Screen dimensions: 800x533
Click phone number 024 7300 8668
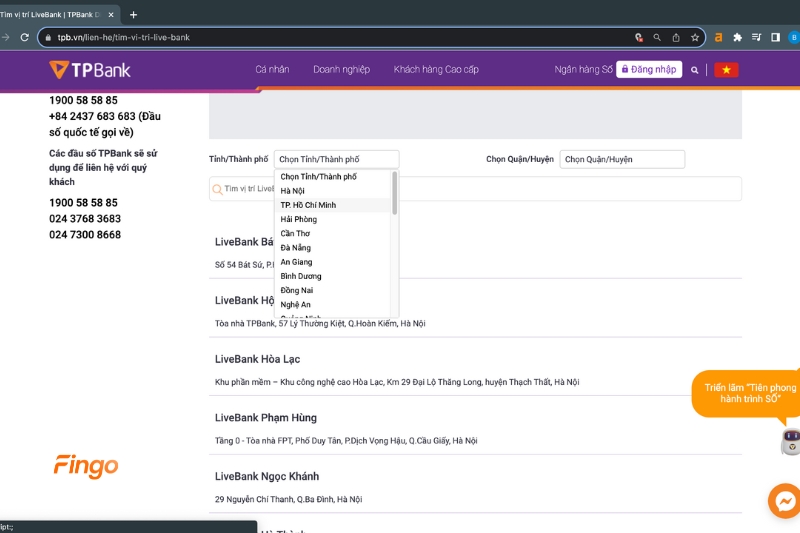tap(85, 235)
